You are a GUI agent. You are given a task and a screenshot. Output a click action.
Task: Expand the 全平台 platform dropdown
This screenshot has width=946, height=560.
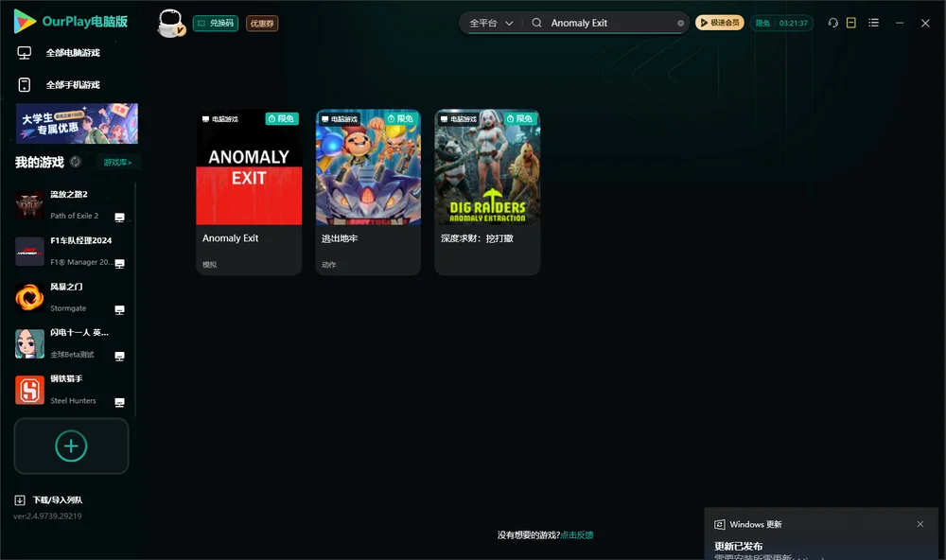click(x=491, y=23)
